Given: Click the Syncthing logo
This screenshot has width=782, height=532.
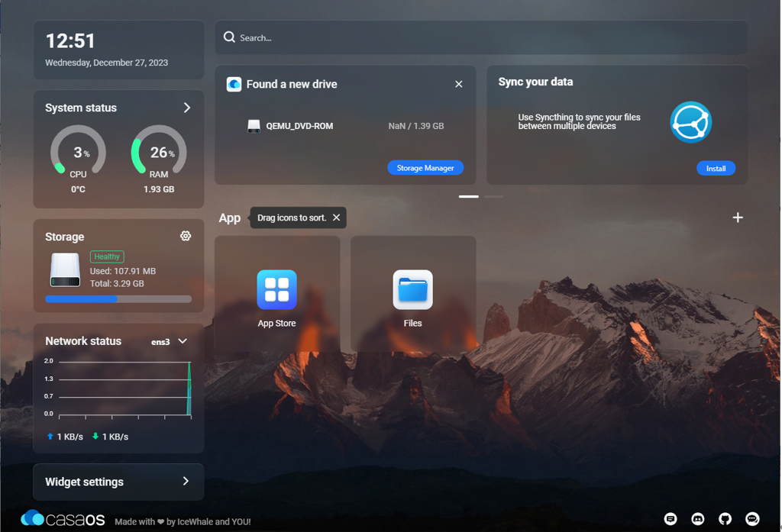Looking at the screenshot, I should [690, 122].
